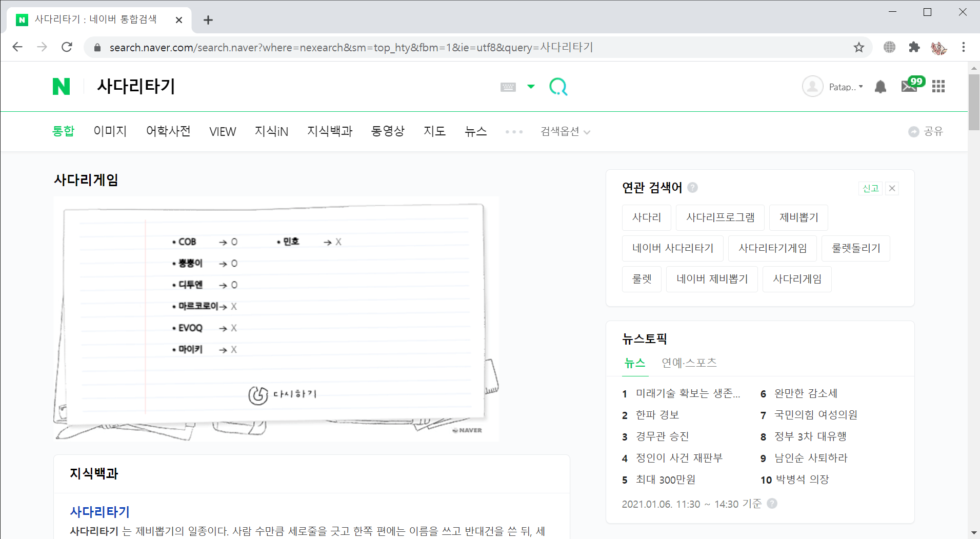The width and height of the screenshot is (980, 539).
Task: Expand the search autocomplete dropdown arrow
Action: coord(531,87)
